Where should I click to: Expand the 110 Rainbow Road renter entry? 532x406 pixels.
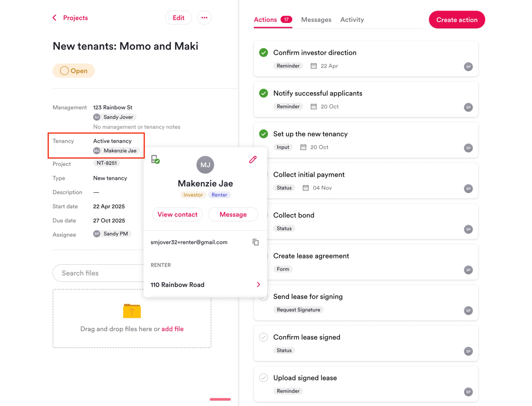pyautogui.click(x=258, y=285)
